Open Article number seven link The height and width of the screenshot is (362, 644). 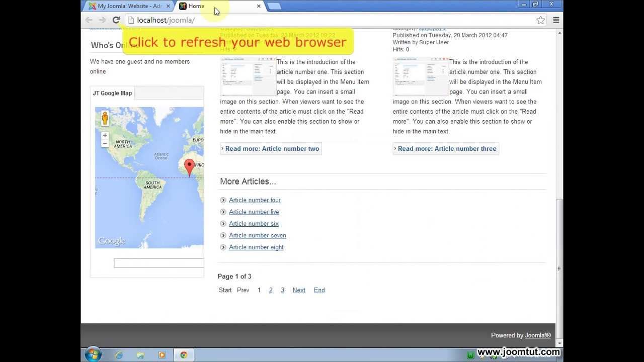tap(257, 235)
